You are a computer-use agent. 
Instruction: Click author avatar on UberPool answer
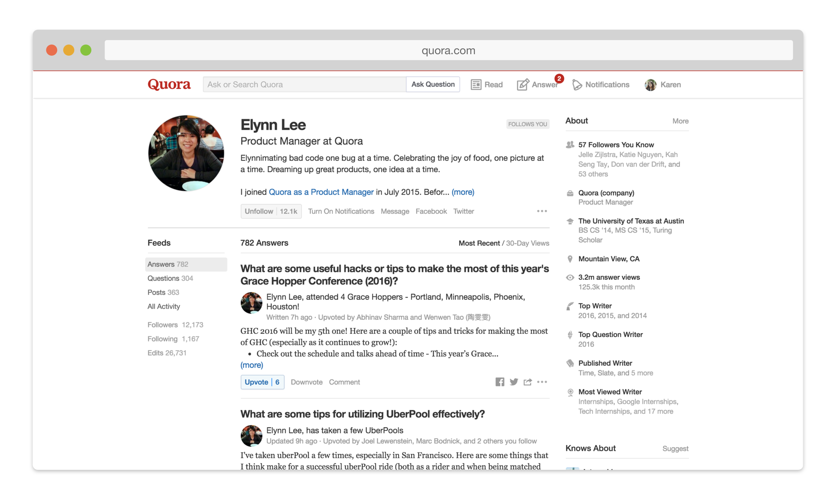pos(251,436)
